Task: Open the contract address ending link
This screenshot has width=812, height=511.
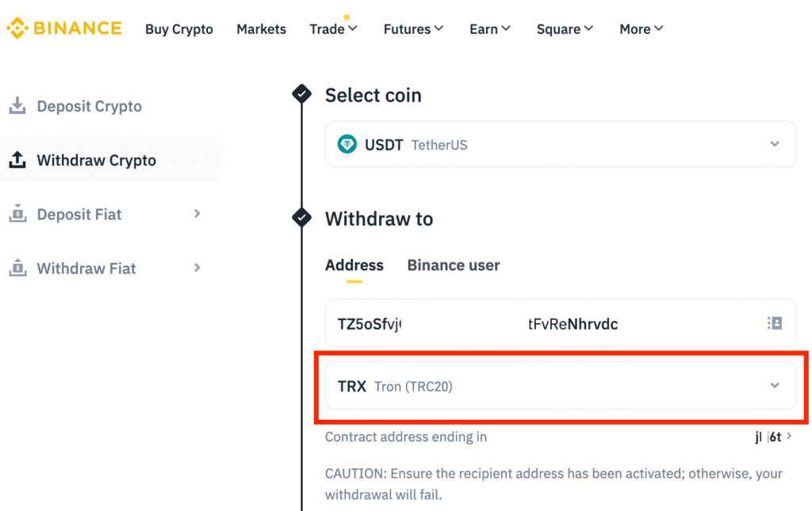Action: 772,437
